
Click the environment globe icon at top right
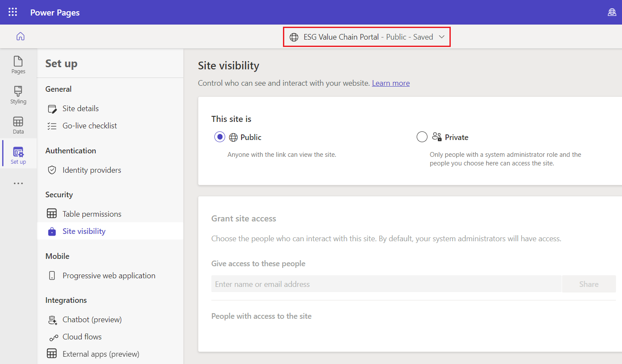(612, 12)
